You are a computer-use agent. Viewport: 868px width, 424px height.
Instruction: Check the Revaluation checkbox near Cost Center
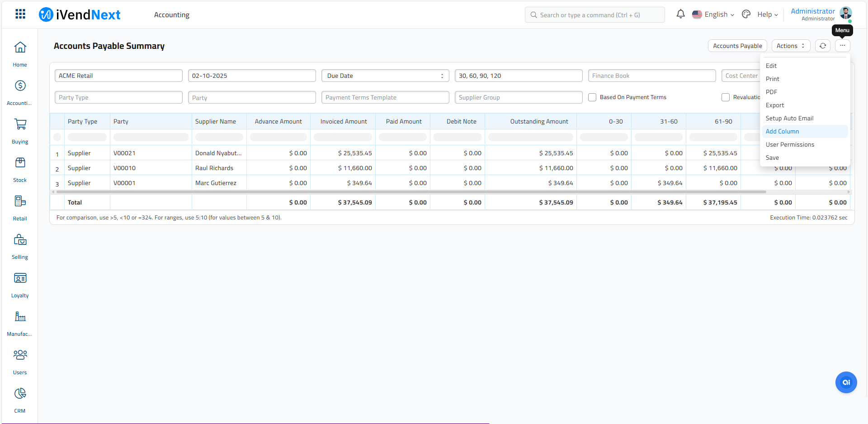pos(725,97)
